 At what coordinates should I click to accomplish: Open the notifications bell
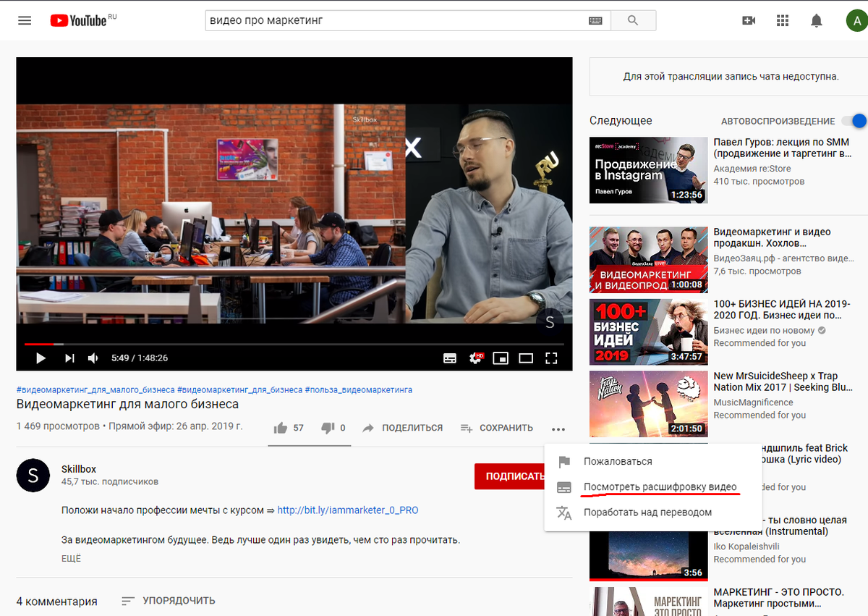(817, 21)
